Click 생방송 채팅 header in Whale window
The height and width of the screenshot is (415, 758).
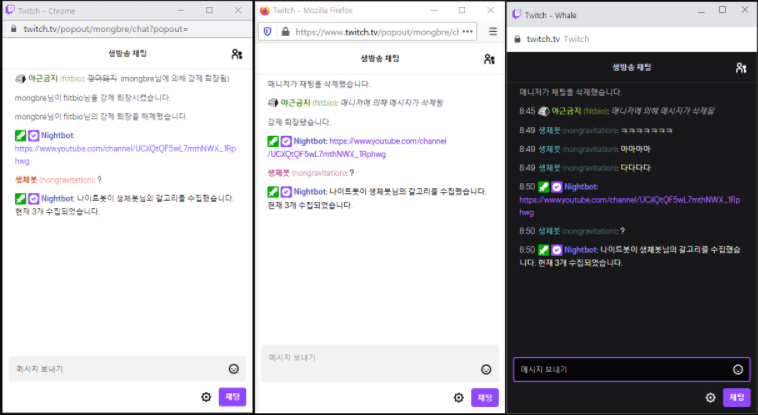(x=631, y=67)
